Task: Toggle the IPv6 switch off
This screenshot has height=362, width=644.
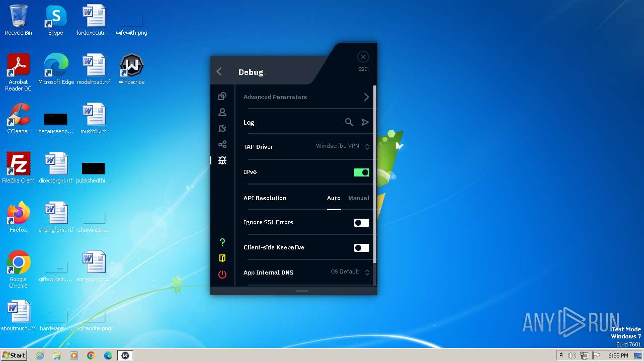Action: click(x=362, y=172)
